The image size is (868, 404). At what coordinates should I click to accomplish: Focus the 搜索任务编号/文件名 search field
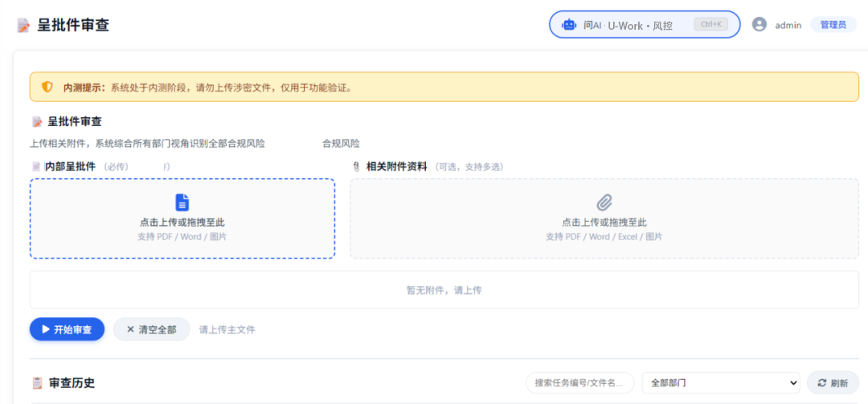point(579,382)
